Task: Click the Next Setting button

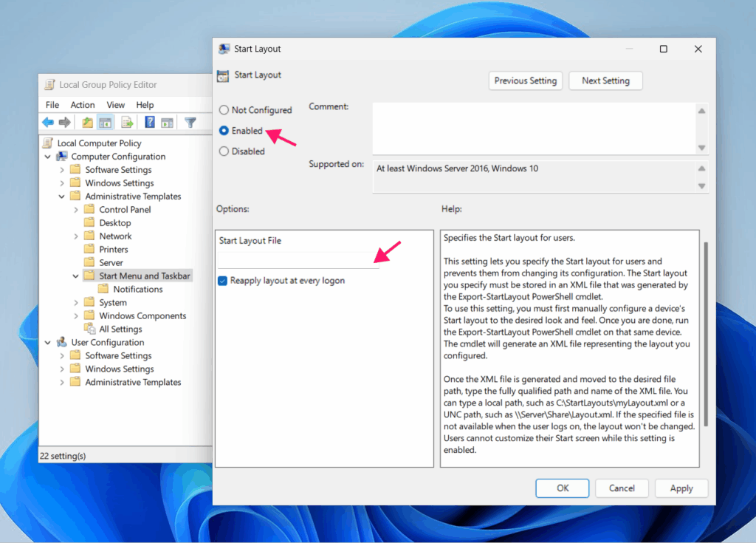Action: [x=605, y=81]
